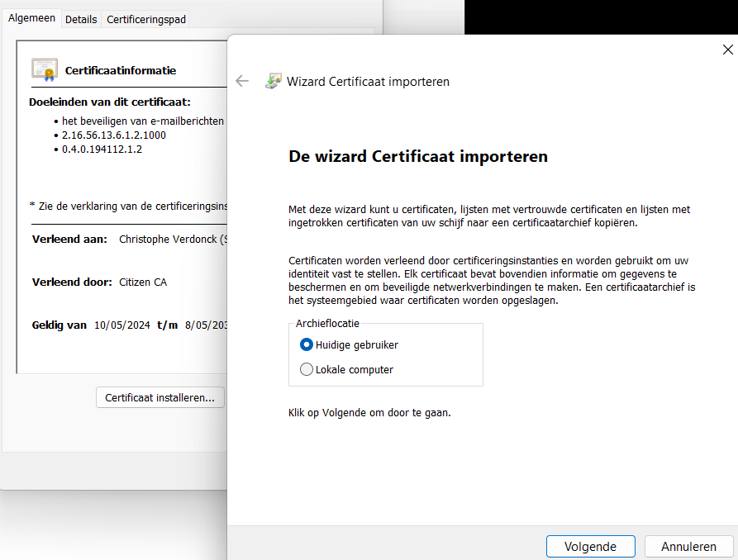Click the 'Zie de verklaring van de' note
This screenshot has height=560, width=738.
[x=128, y=206]
